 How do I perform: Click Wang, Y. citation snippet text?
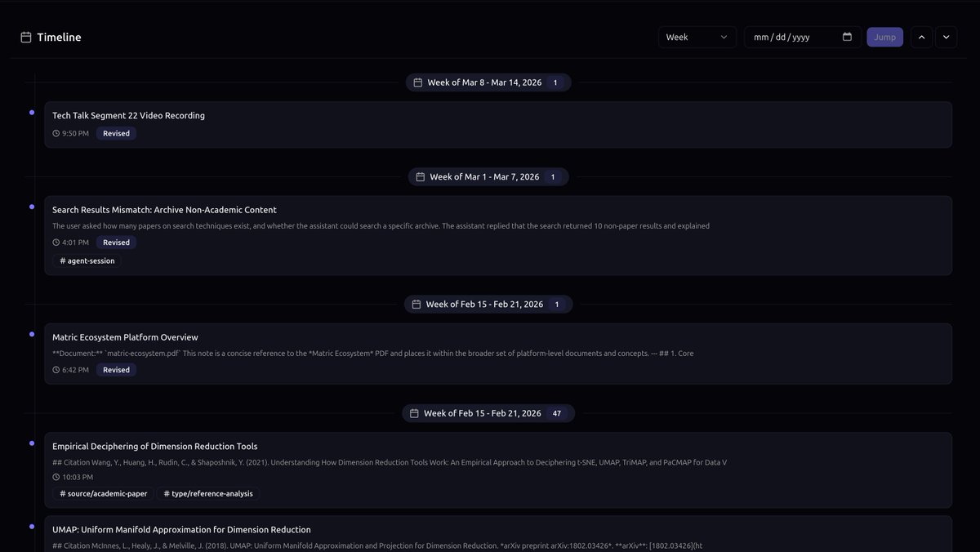(x=390, y=462)
